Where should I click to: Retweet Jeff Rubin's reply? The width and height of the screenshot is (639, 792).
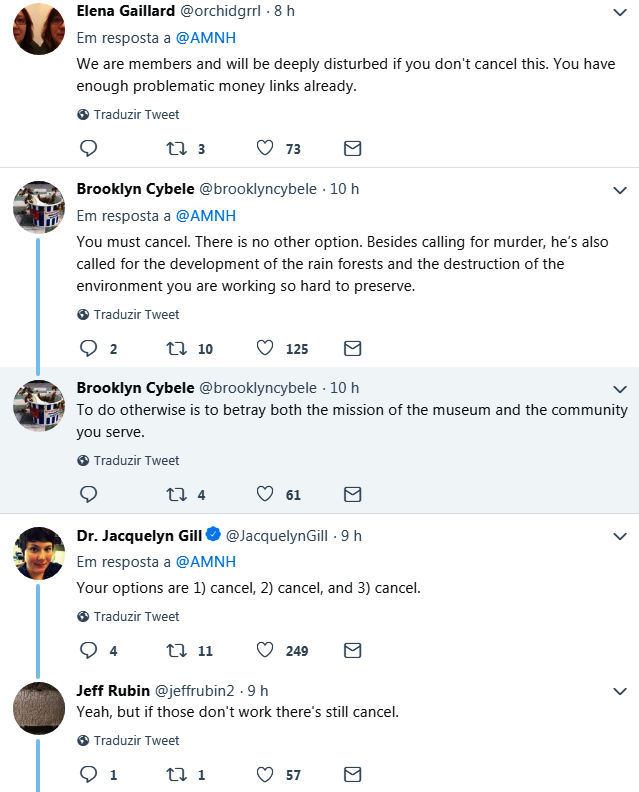[x=176, y=774]
